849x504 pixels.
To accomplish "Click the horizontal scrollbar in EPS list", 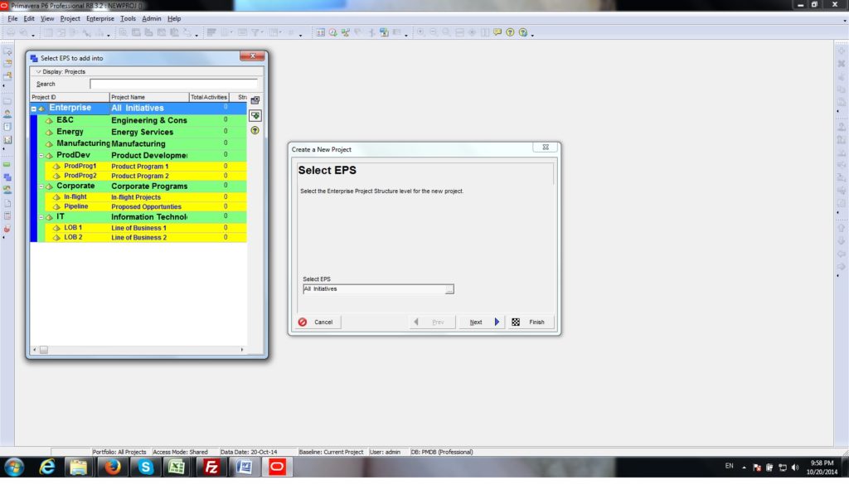I will point(141,350).
